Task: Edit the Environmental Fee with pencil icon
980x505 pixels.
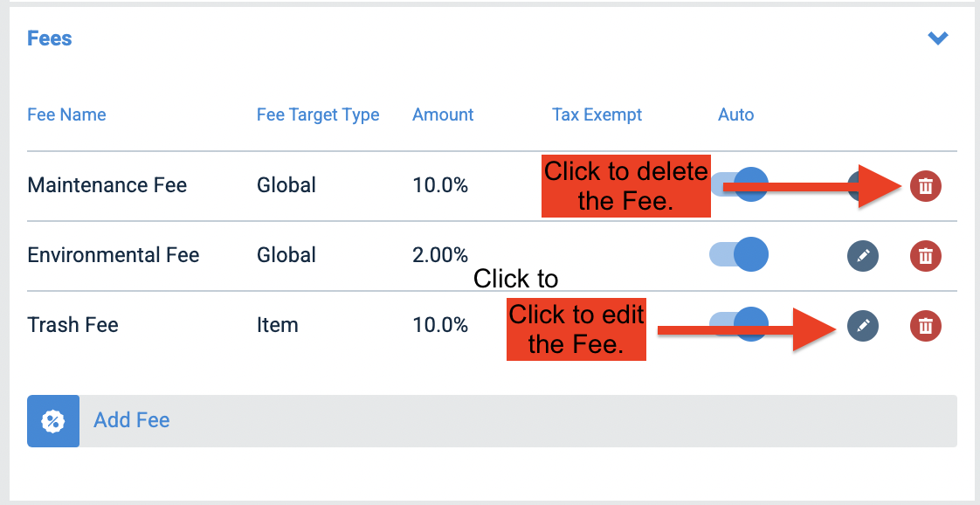Action: pos(862,256)
